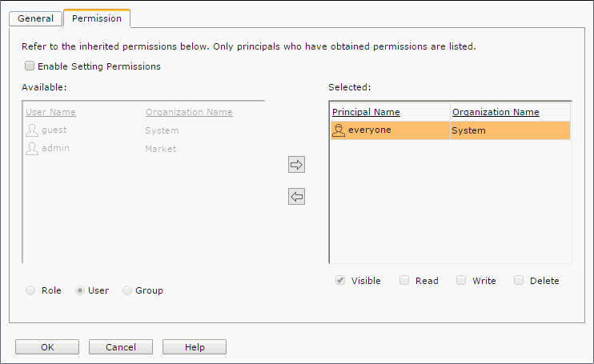This screenshot has height=364, width=594.
Task: Switch to the Permission tab
Action: point(97,18)
